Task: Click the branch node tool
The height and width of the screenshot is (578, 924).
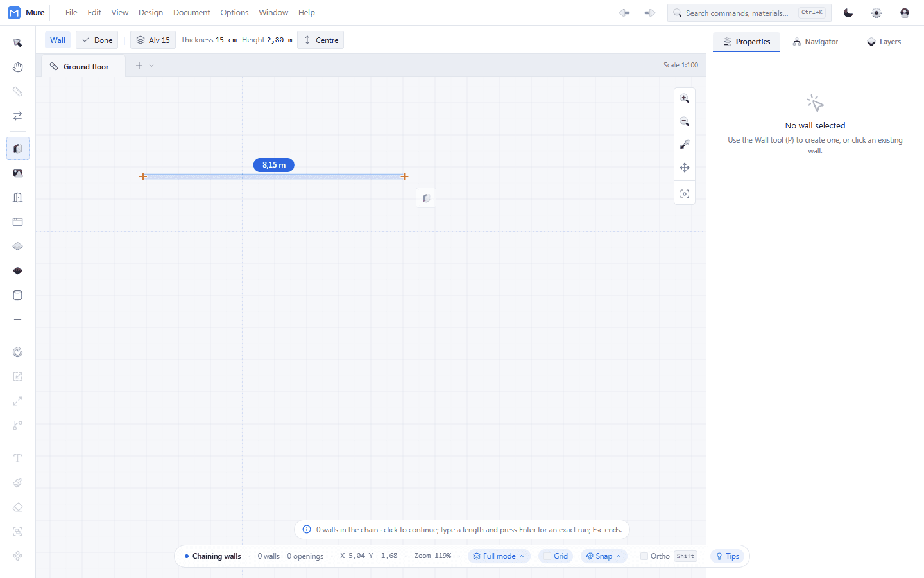Action: pos(18,425)
